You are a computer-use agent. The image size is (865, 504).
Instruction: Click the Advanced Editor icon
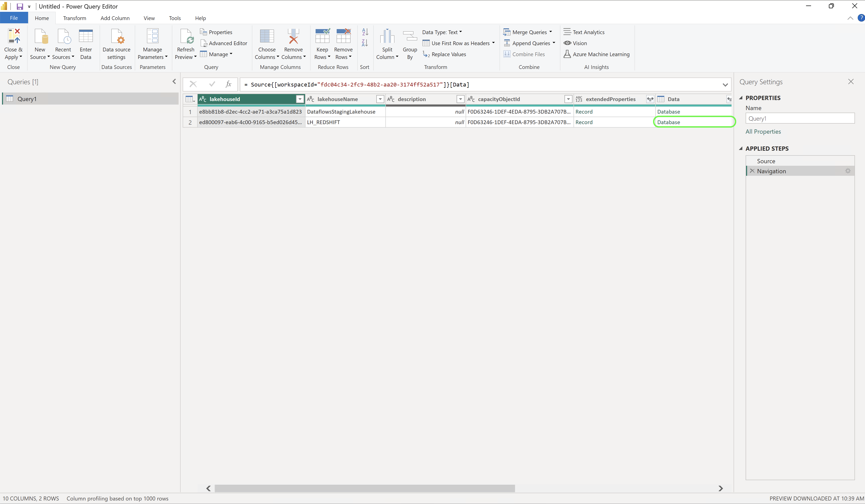click(203, 43)
